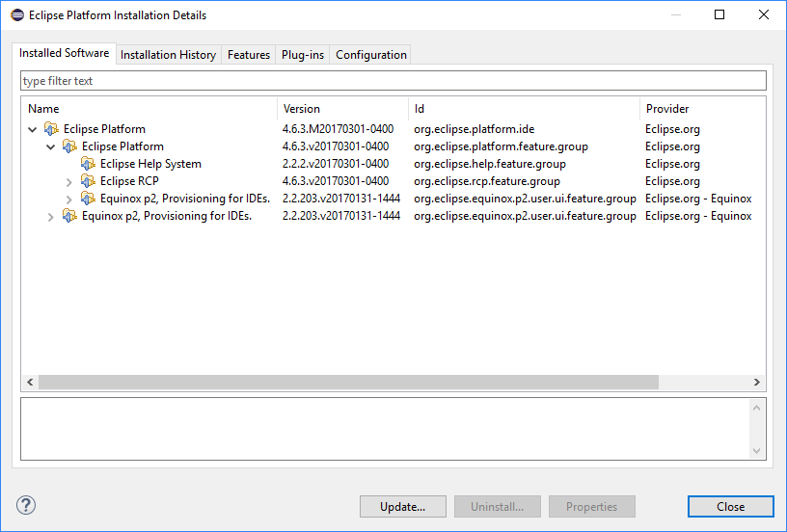Sort by the Id column header
Viewport: 787px width, 532px height.
(524, 109)
